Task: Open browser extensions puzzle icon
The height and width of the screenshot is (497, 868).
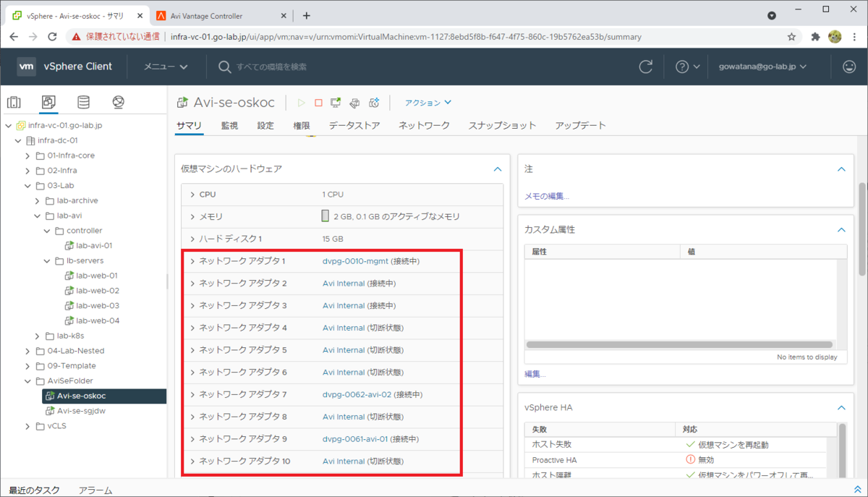Action: (815, 36)
